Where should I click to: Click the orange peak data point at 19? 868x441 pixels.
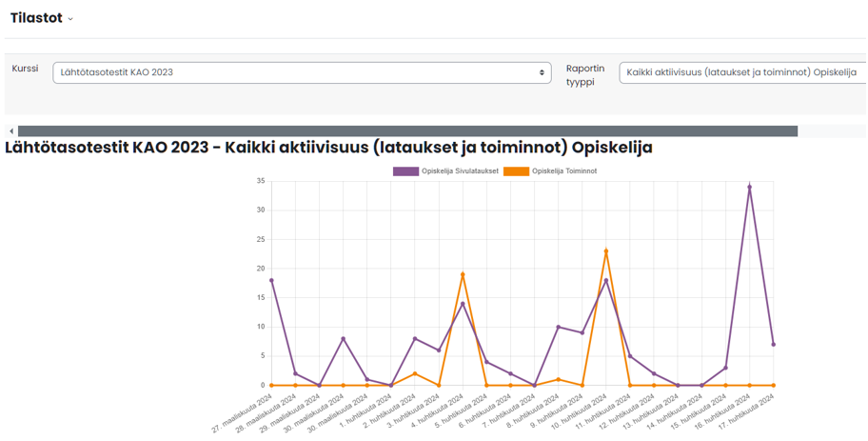463,274
